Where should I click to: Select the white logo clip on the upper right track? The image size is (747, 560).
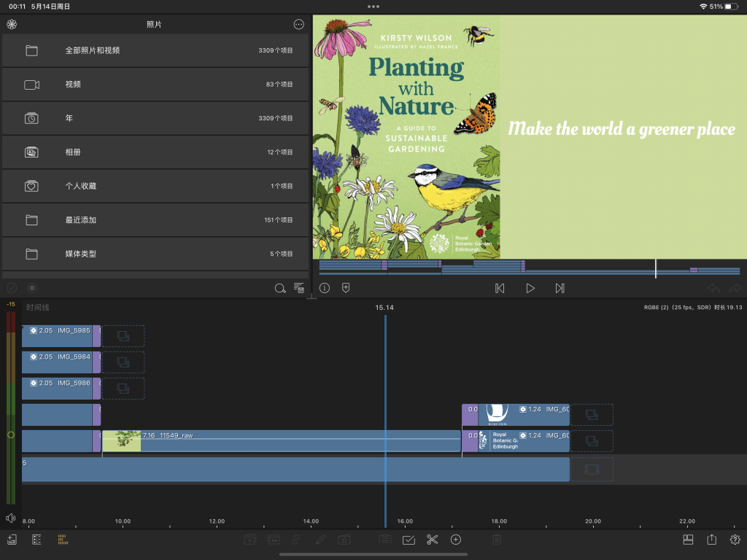pyautogui.click(x=524, y=415)
